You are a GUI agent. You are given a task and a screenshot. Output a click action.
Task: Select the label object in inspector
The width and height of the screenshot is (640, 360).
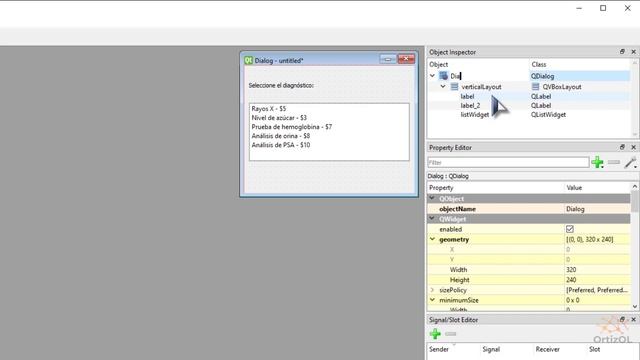coord(467,96)
